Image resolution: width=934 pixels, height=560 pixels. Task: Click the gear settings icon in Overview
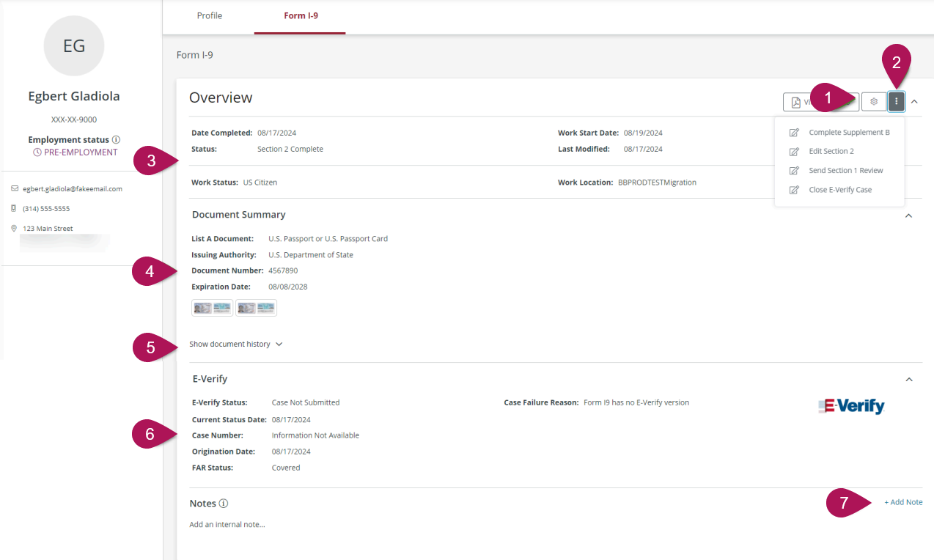point(874,102)
